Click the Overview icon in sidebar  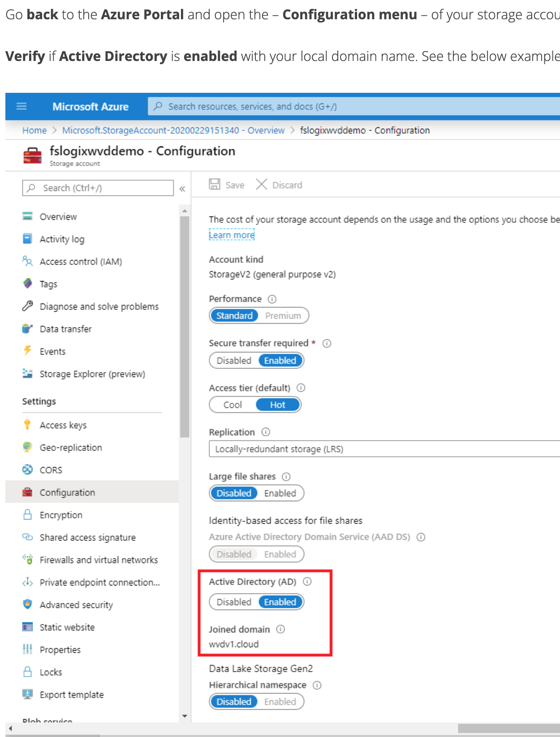27,216
